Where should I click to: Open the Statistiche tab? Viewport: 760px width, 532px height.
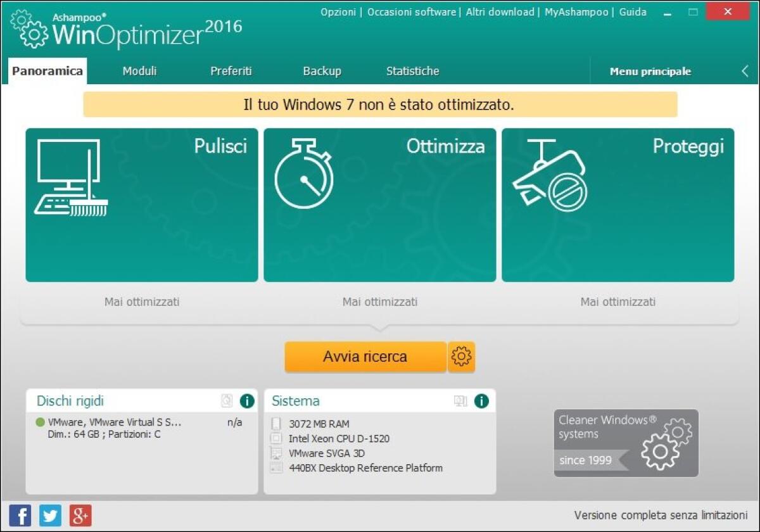tap(412, 71)
